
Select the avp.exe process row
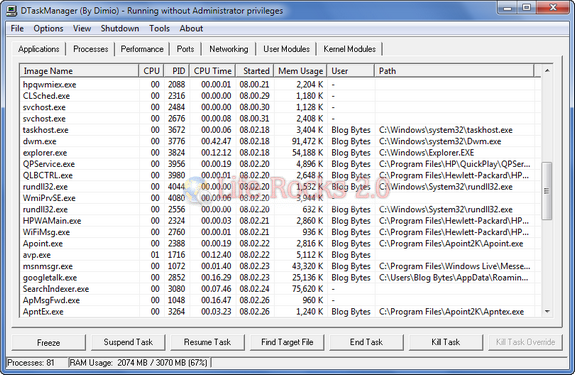(x=280, y=255)
